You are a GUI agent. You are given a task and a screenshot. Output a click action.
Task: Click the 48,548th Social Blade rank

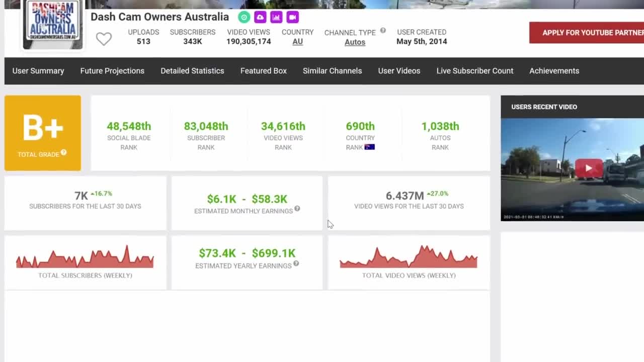(x=129, y=126)
